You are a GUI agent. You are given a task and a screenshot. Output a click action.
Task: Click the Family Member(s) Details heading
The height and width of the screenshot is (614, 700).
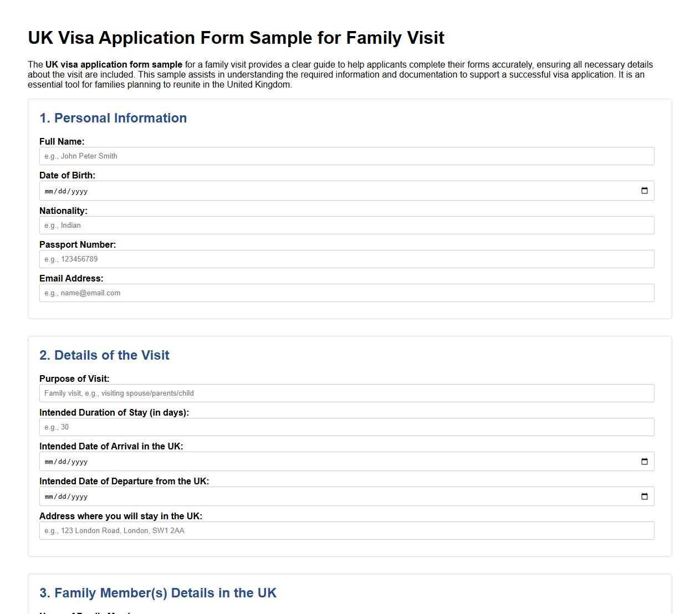pos(157,592)
